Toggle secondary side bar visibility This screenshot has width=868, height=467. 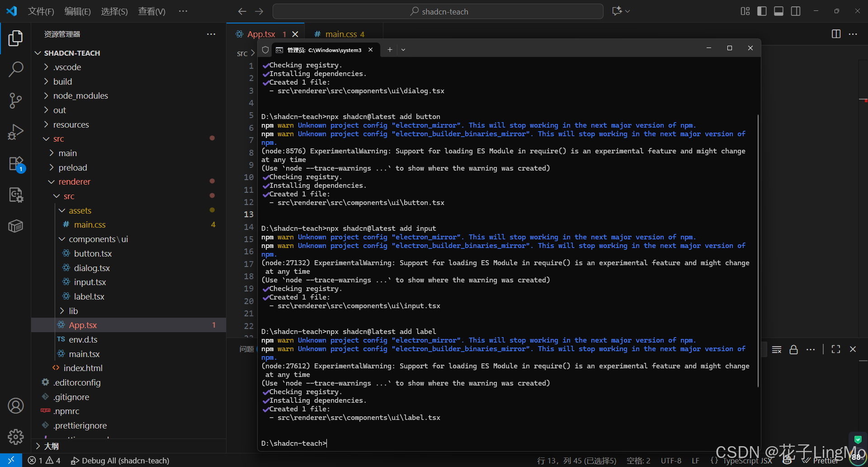click(x=796, y=11)
